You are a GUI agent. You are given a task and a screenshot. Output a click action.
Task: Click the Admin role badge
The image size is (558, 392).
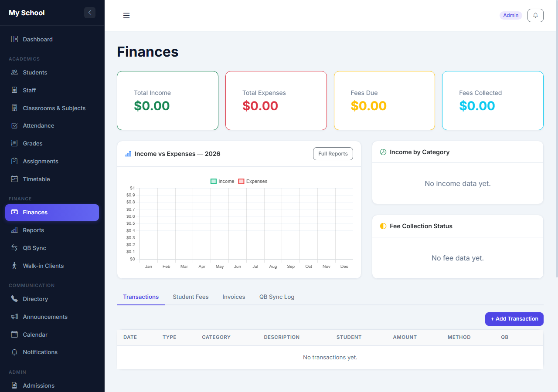511,15
